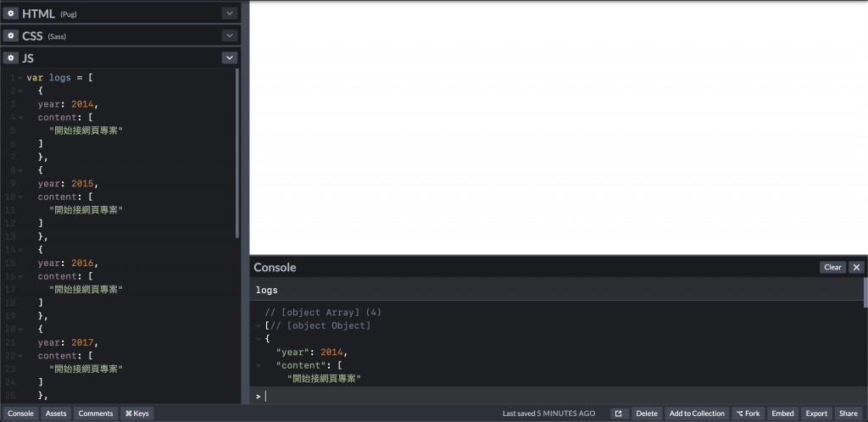Image resolution: width=868 pixels, height=422 pixels.
Task: Toggle the Console button in footer
Action: (20, 414)
